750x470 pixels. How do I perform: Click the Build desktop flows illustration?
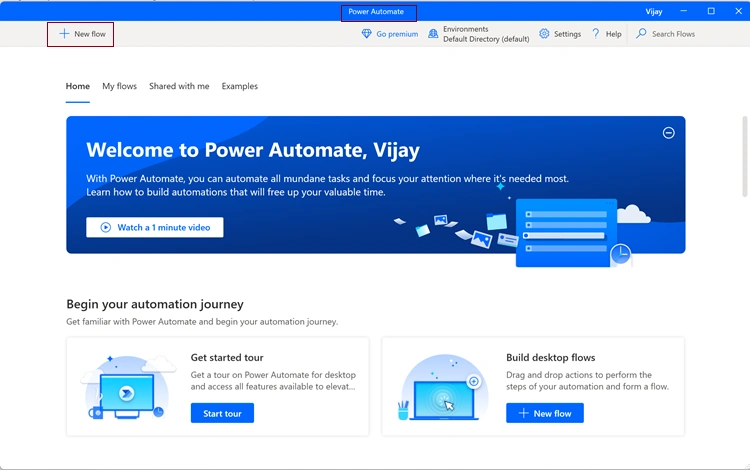coord(444,387)
